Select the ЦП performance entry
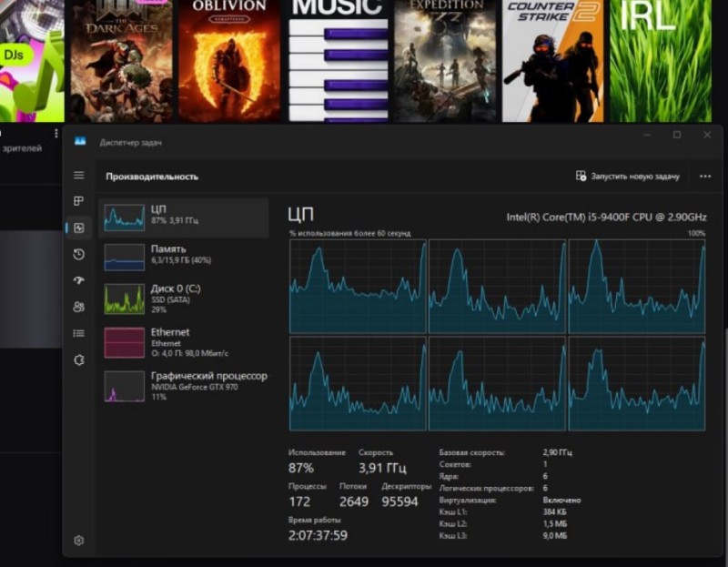 click(185, 216)
